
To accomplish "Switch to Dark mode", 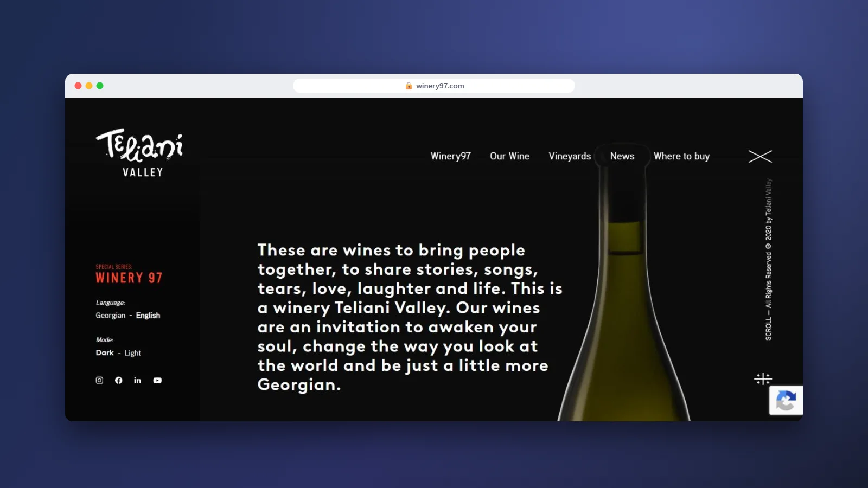I will (105, 352).
